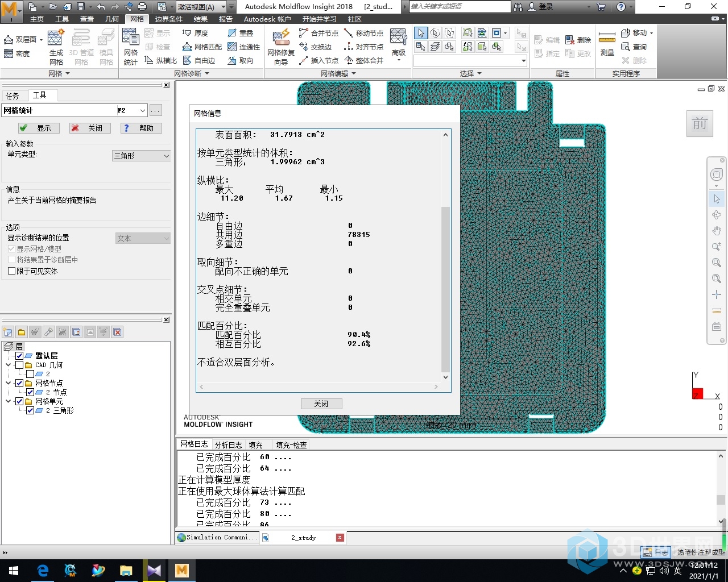Image resolution: width=728 pixels, height=582 pixels.
Task: Uncheck the 2 节点 layer checkbox
Action: [30, 392]
